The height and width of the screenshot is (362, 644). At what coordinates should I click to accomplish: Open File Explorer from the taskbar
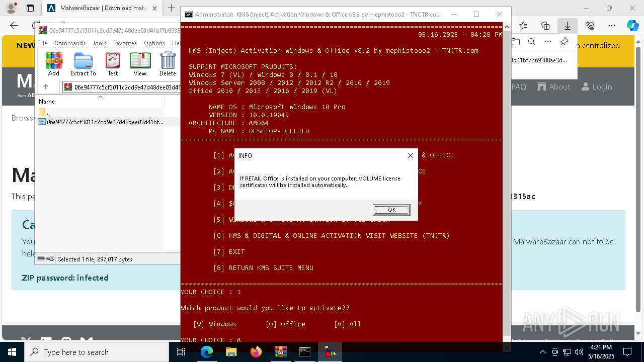pos(231,352)
